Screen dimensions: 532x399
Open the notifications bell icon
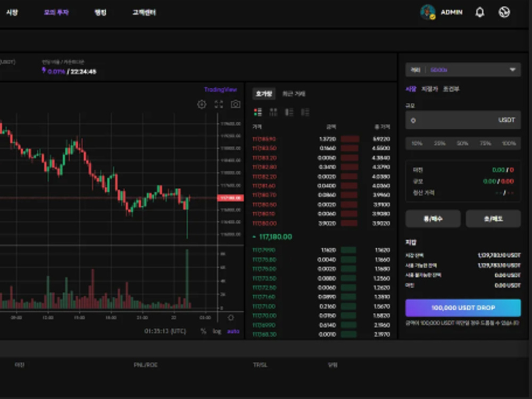(x=479, y=12)
